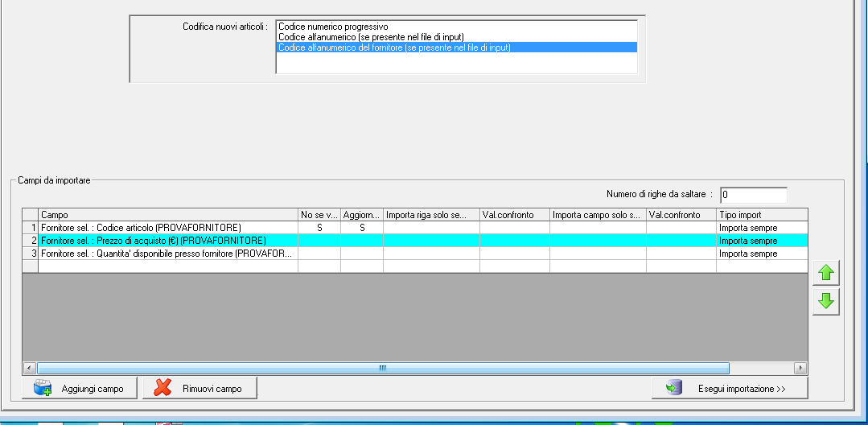868x425 pixels.
Task: Move selected field up with green arrow
Action: pyautogui.click(x=826, y=273)
